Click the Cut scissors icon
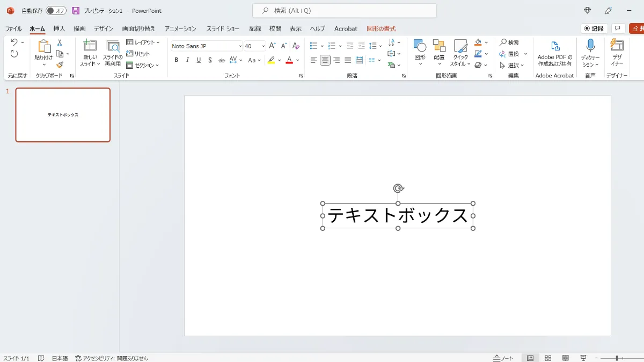Screen dimensions: 644x362 (60, 42)
